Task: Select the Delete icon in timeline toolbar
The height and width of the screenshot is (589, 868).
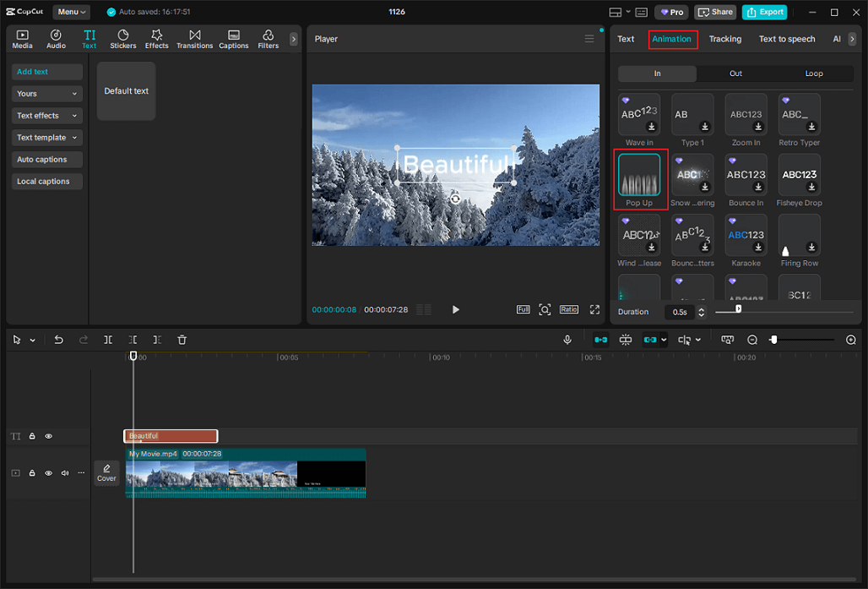Action: click(182, 339)
